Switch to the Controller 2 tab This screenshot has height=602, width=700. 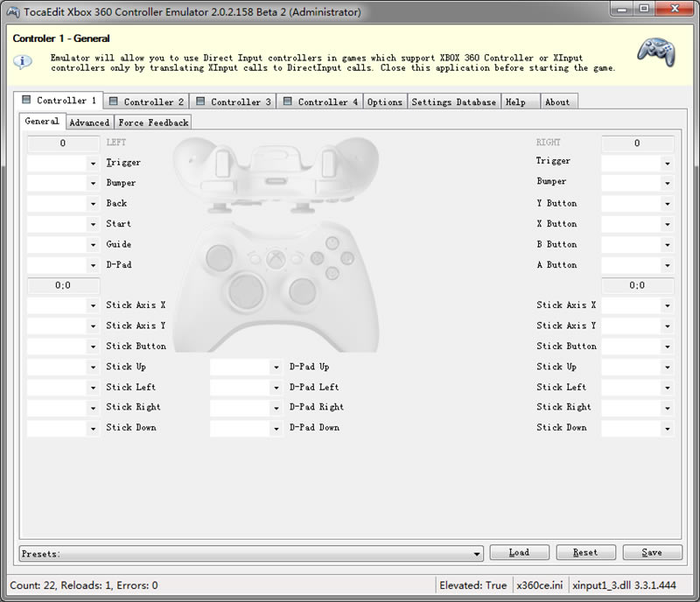146,101
